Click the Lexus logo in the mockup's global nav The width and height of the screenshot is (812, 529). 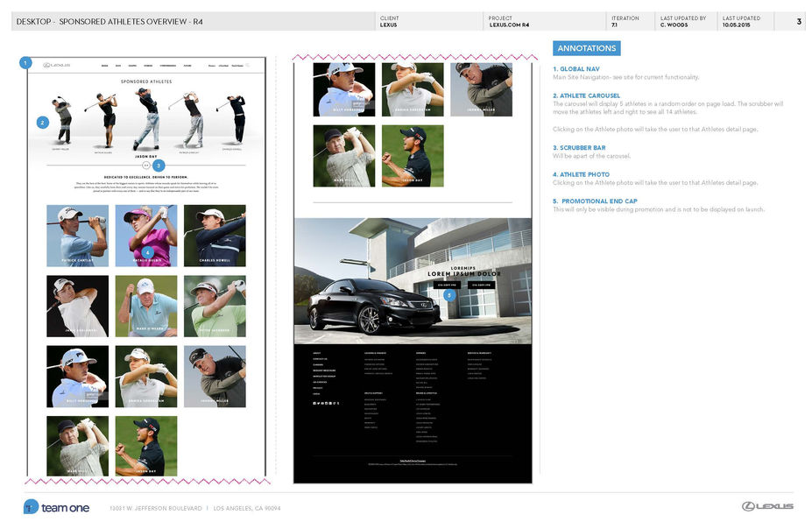pyautogui.click(x=56, y=65)
